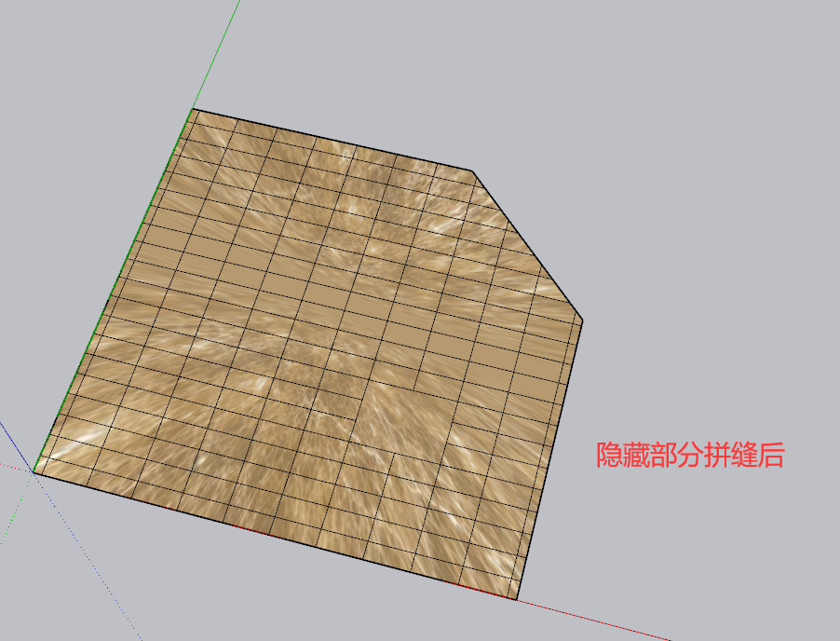This screenshot has height=641, width=840.
Task: Click the center of the marble floor
Action: click(317, 354)
